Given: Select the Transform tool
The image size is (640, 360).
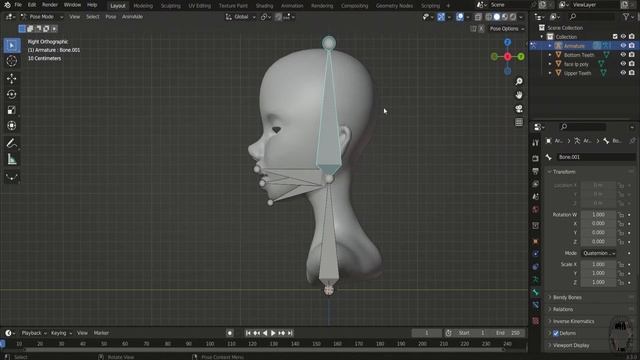Looking at the screenshot, I should (x=11, y=126).
